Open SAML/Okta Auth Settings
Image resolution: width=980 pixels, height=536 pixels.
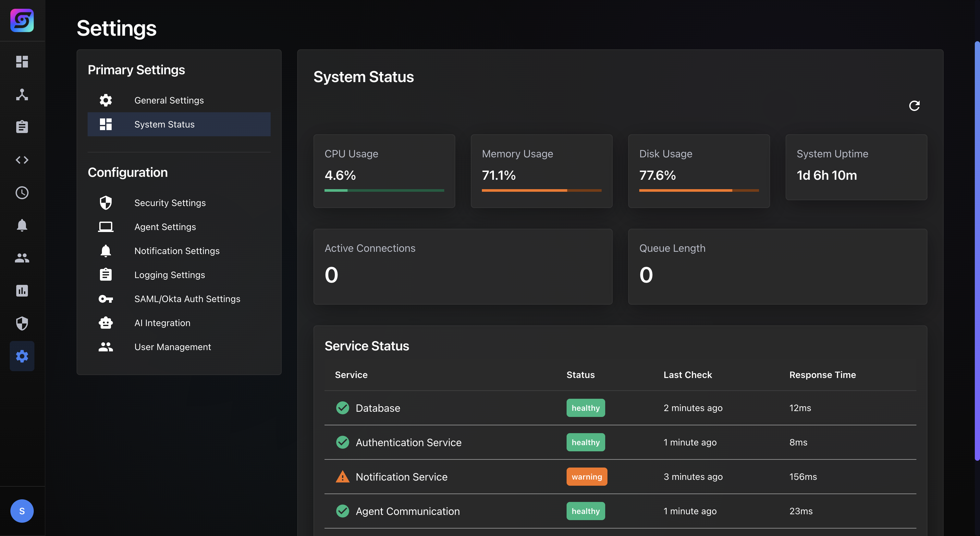coord(187,299)
